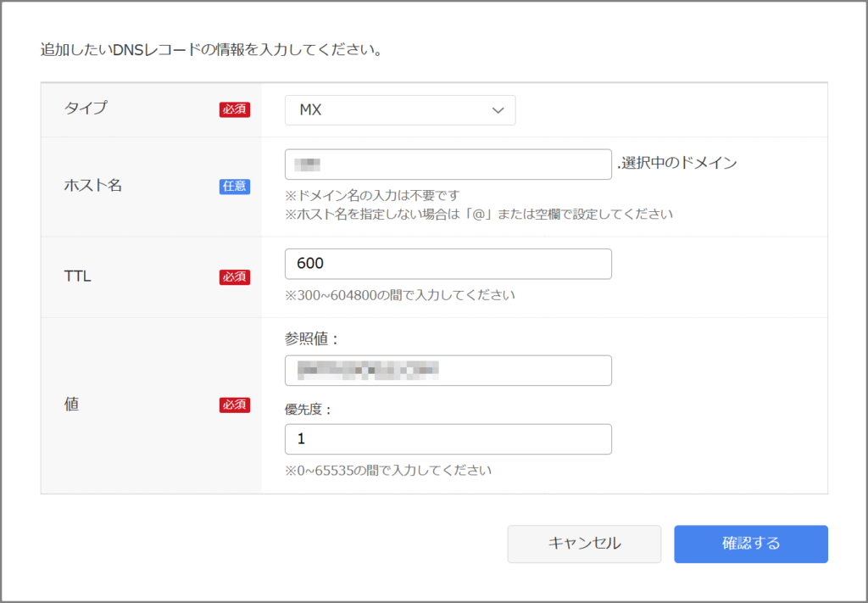The image size is (868, 603).
Task: Click the TTL row label
Action: click(x=78, y=276)
